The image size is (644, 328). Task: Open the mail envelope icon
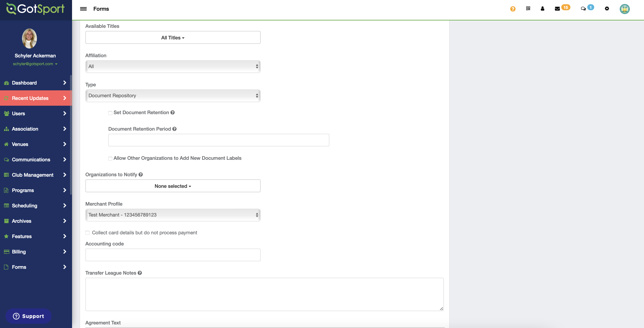[557, 9]
